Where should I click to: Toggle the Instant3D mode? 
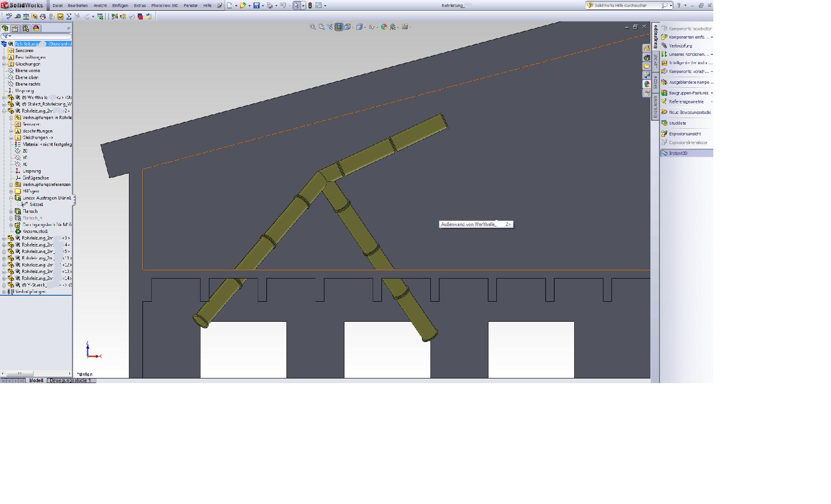pos(678,153)
